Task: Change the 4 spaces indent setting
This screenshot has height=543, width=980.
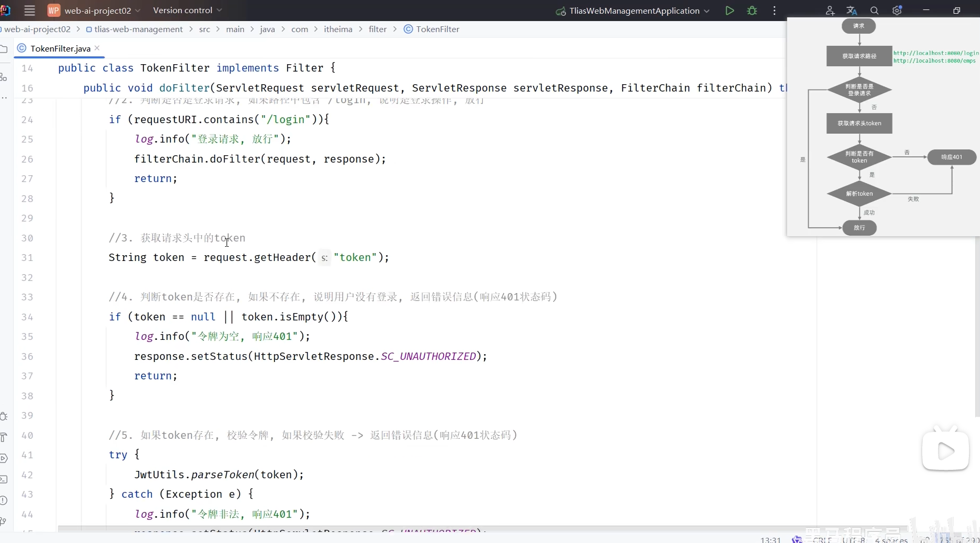Action: click(891, 540)
